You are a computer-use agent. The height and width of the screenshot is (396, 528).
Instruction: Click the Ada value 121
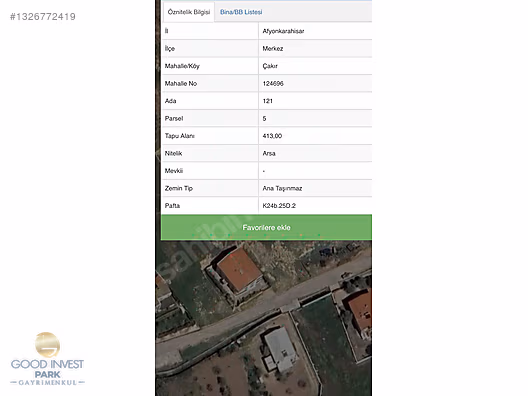coord(268,101)
